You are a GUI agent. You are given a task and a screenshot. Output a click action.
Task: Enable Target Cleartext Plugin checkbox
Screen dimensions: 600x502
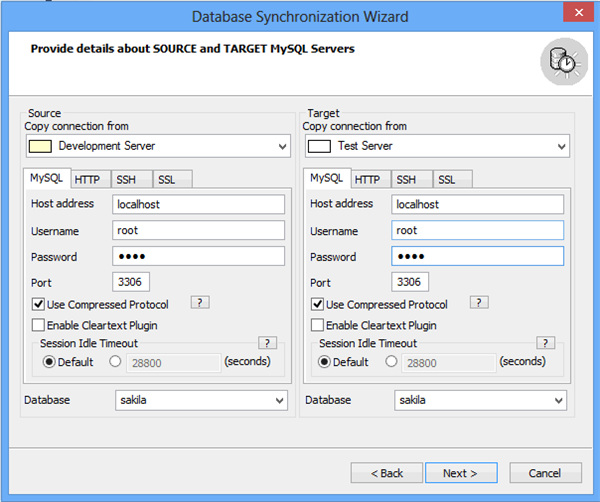coord(317,325)
